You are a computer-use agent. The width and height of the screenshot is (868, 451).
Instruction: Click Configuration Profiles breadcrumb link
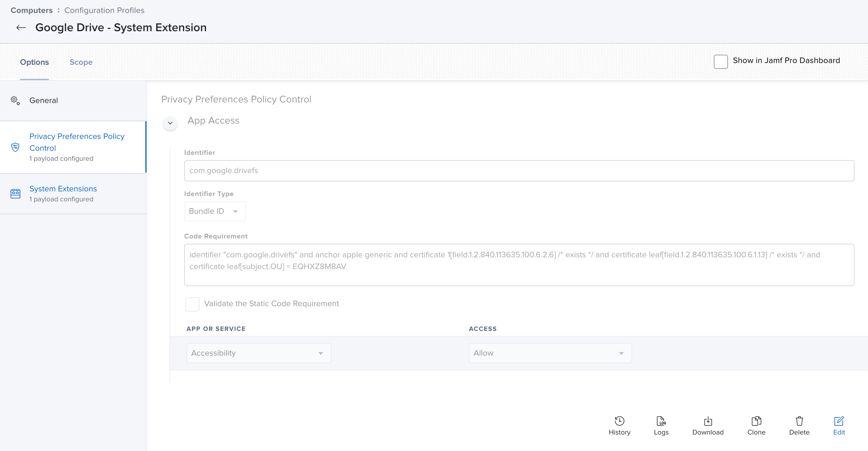pyautogui.click(x=104, y=10)
